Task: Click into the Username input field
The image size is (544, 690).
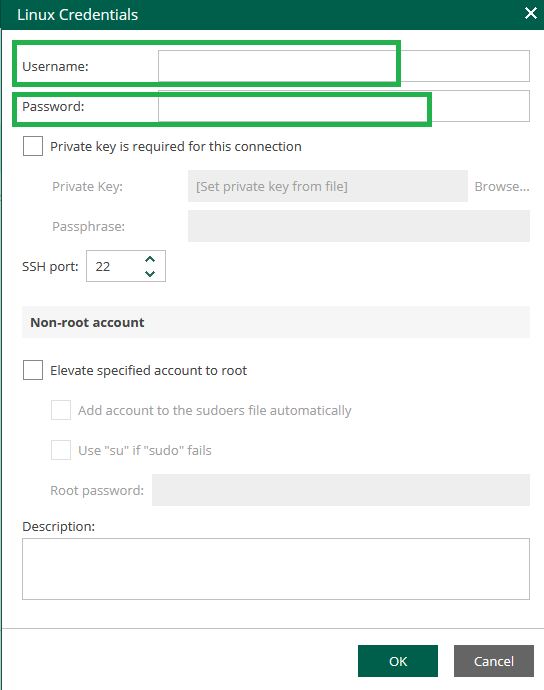Action: point(344,66)
